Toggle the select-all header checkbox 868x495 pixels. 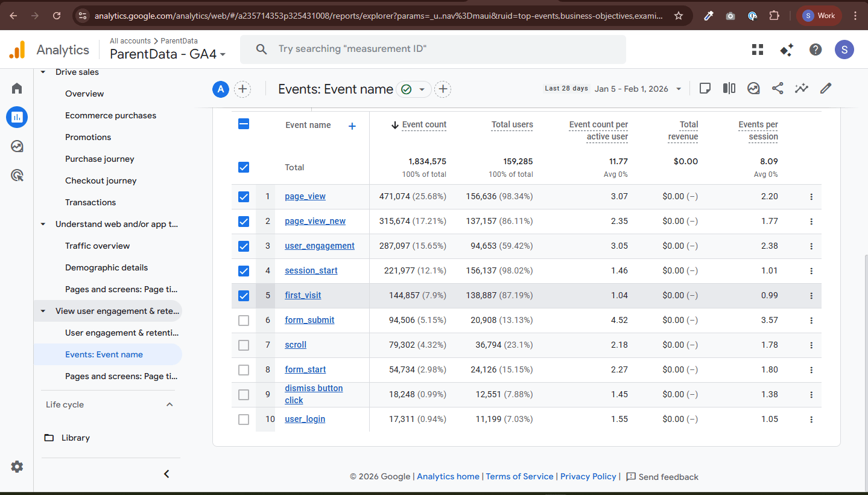[x=244, y=124]
